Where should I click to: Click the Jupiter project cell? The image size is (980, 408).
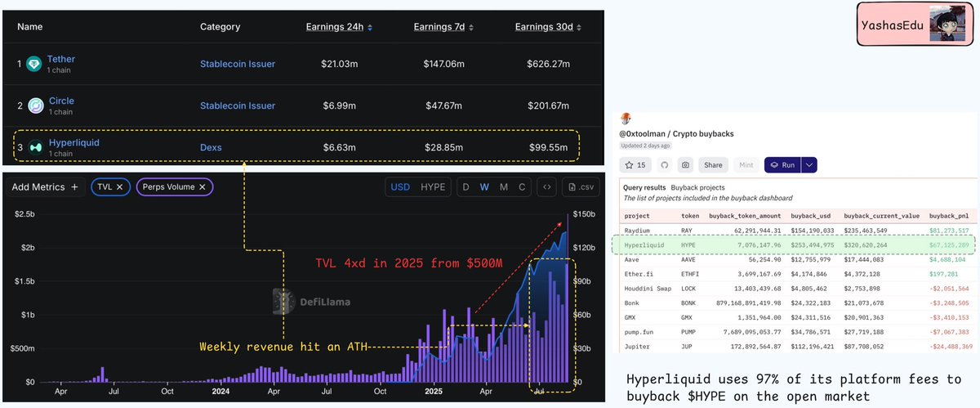(638, 347)
